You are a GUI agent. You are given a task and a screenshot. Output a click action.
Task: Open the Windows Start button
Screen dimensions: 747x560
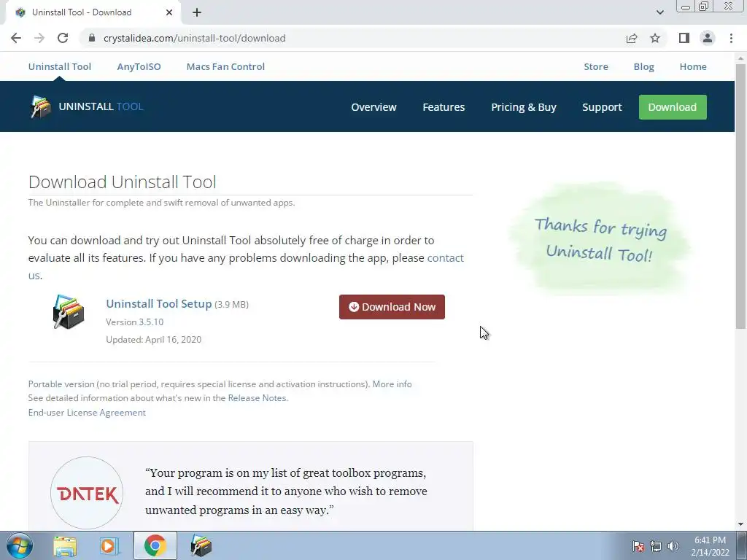pyautogui.click(x=19, y=545)
